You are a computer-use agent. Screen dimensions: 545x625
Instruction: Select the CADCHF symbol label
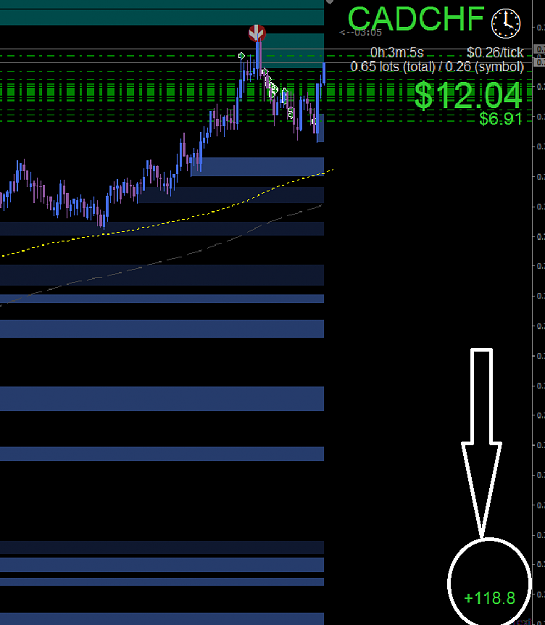(416, 19)
